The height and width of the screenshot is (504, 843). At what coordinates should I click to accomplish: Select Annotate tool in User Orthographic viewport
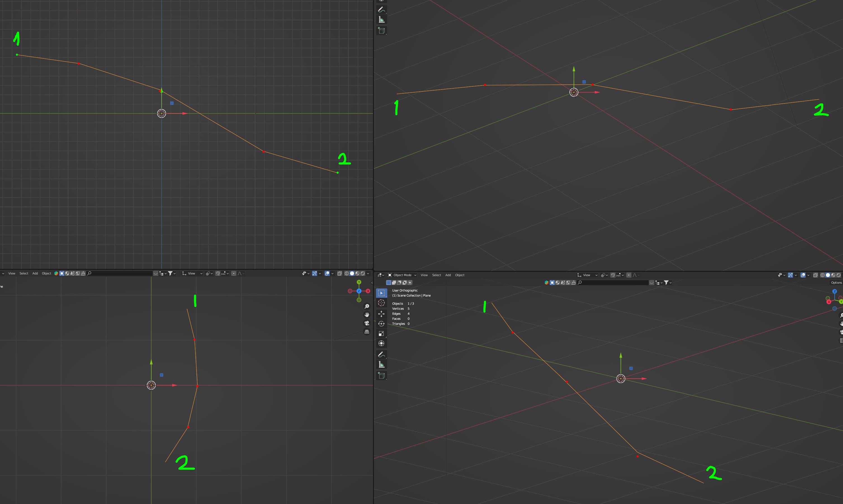[x=381, y=354]
